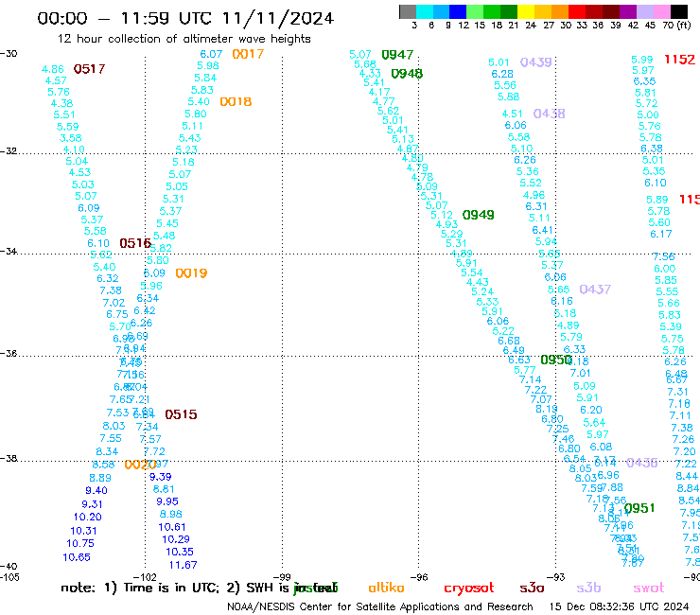Viewport: 700px width, 615px height.
Task: Click the wave height value '10.61'
Action: (x=172, y=527)
